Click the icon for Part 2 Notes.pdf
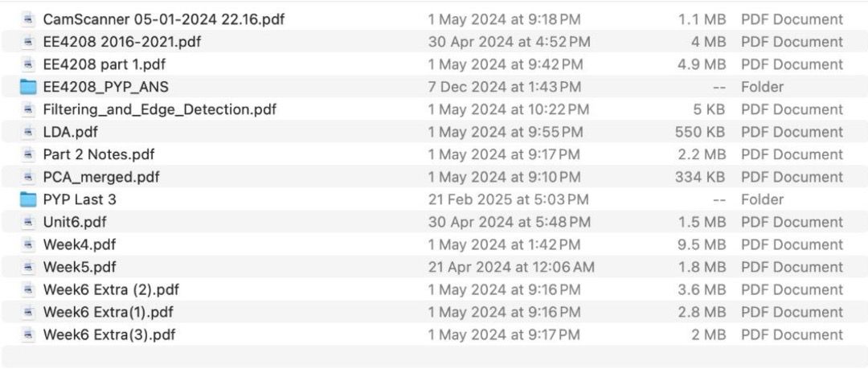This screenshot has width=868, height=369. (27, 154)
